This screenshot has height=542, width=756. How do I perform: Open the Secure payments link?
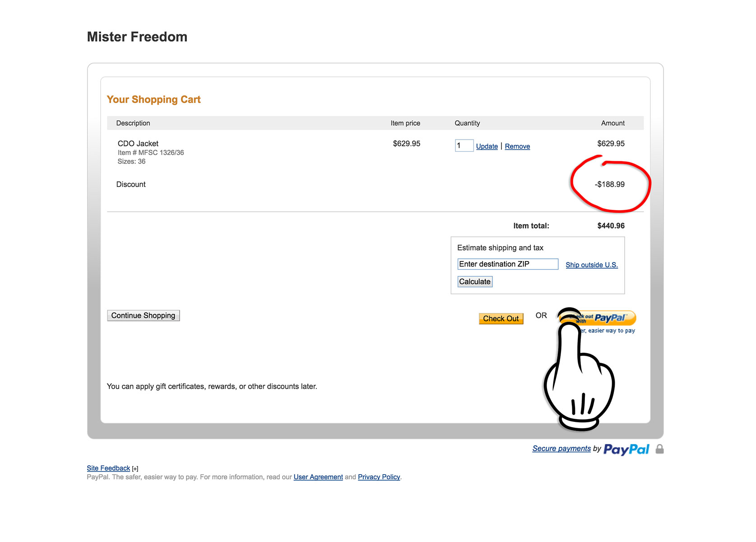561,449
